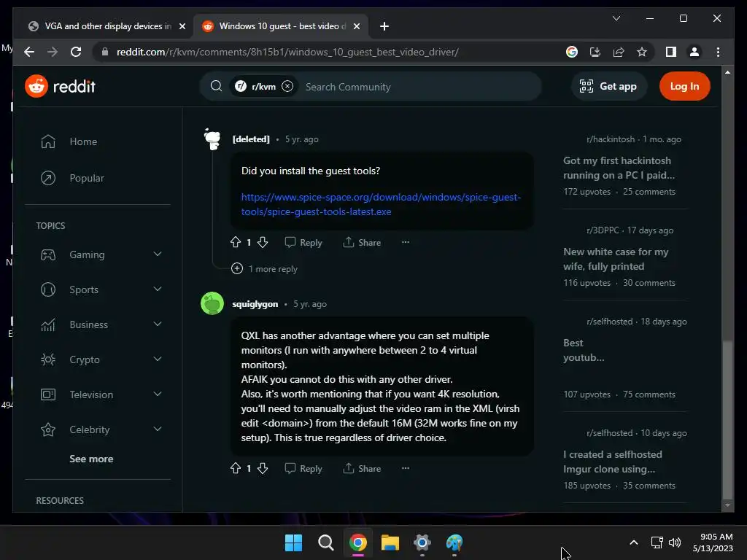Open the New white case post
Image resolution: width=747 pixels, height=560 pixels.
pyautogui.click(x=616, y=259)
